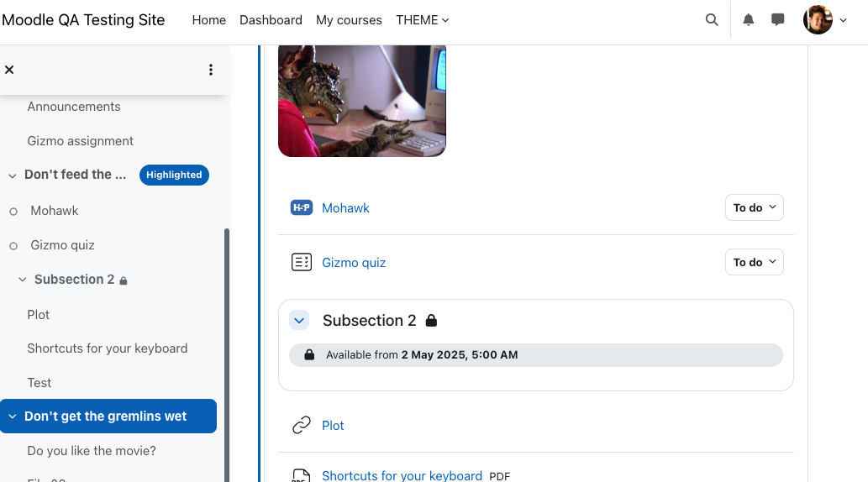Image resolution: width=868 pixels, height=482 pixels.
Task: Click the user profile avatar
Action: pyautogui.click(x=818, y=20)
